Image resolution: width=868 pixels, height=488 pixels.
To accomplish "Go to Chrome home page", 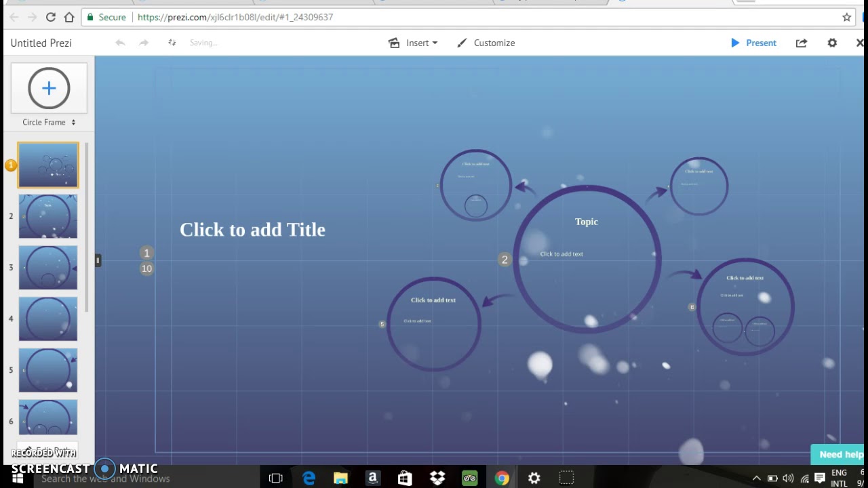I will click(x=69, y=17).
